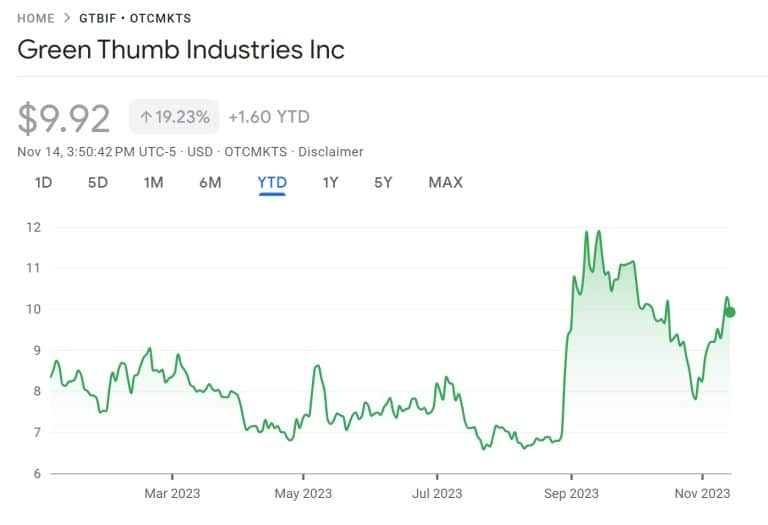
Task: Click the Nov 2023 axis label
Action: point(702,493)
